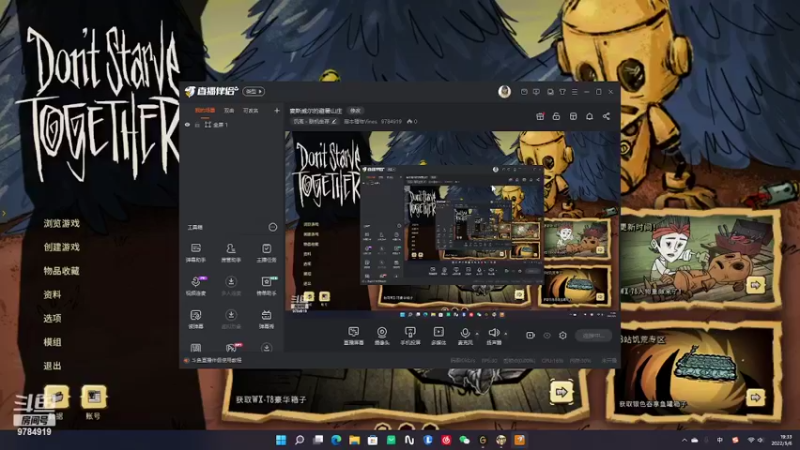
Task: Click the gift box icon with red dot
Action: coord(540,116)
